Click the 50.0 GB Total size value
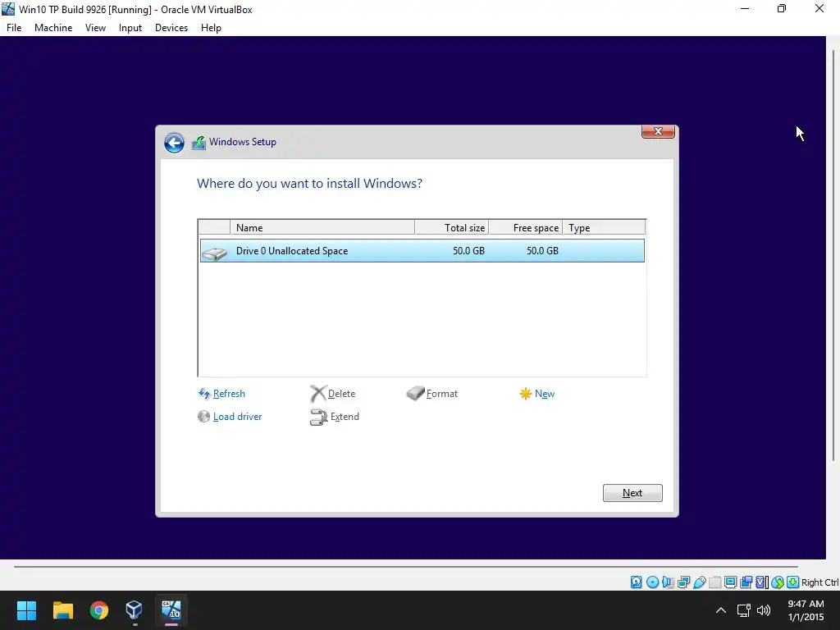The image size is (840, 630). coord(468,251)
